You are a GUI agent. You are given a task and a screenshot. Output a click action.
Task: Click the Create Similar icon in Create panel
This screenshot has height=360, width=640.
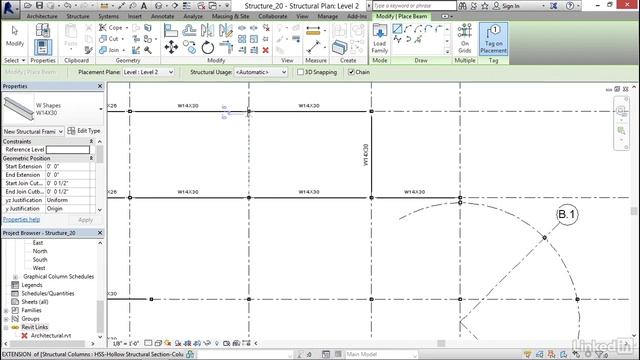(x=339, y=47)
